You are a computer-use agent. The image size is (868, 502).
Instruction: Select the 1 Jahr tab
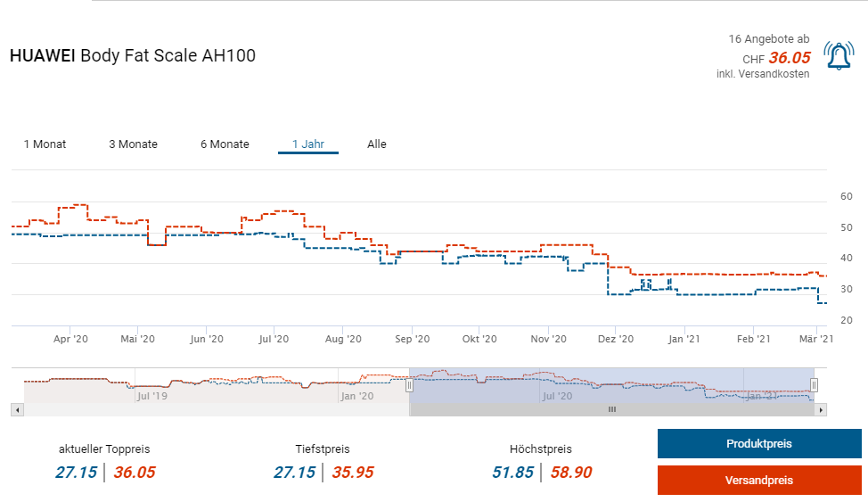tap(307, 144)
